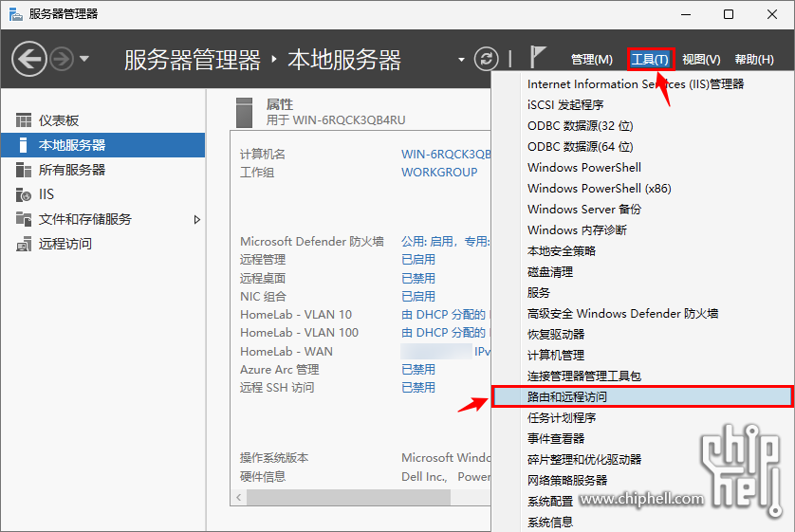Click the forward navigation arrow button

(x=62, y=59)
